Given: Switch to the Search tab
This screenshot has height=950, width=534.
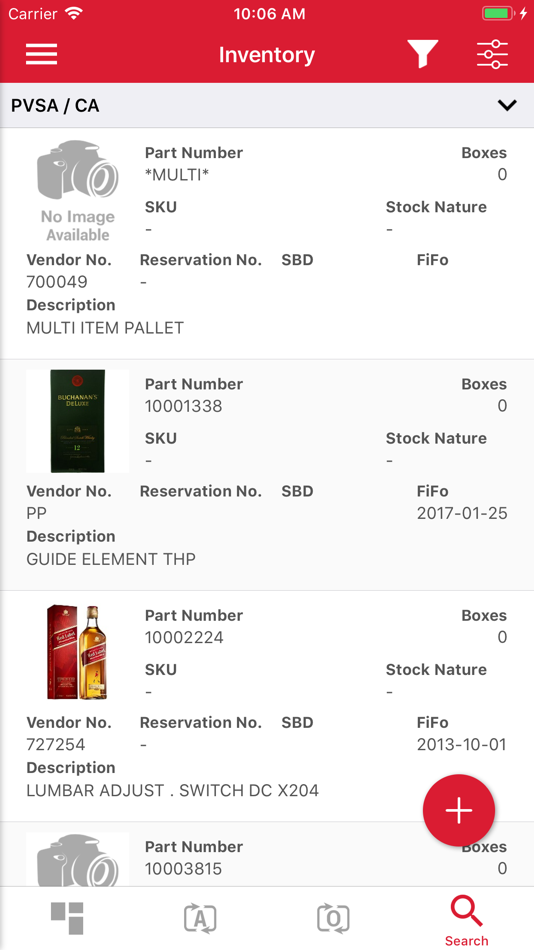Looking at the screenshot, I should click(x=466, y=922).
